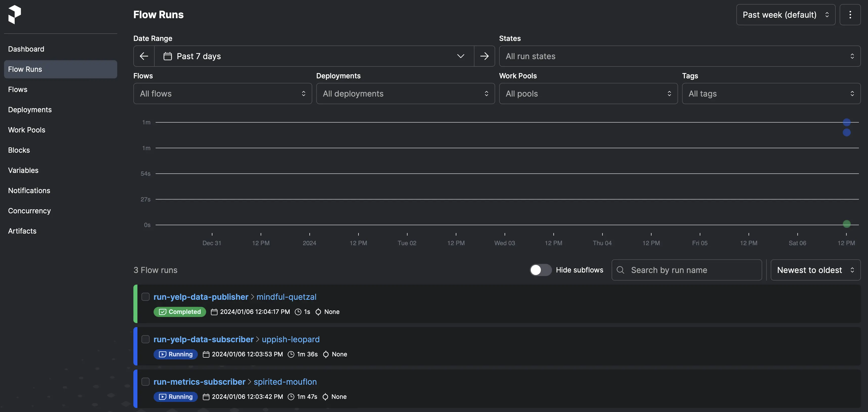Open the mindful-quetzal run link
This screenshot has width=868, height=412.
click(x=286, y=297)
